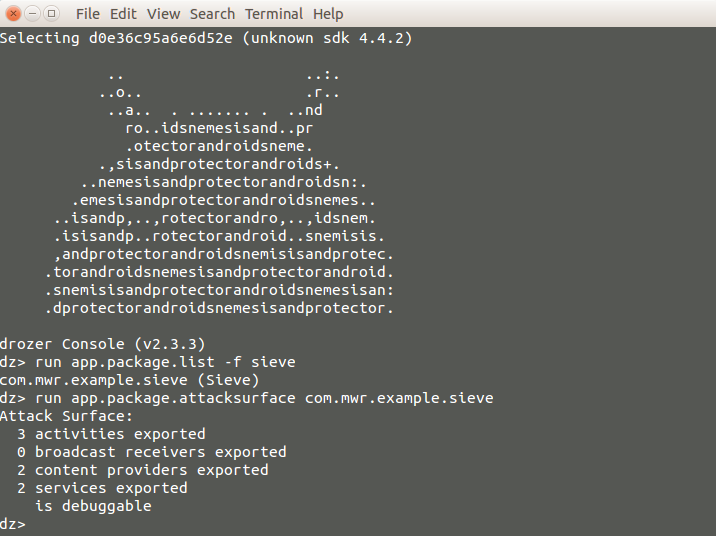This screenshot has height=536, width=716.
Task: Click the 'drozer Console (v2.3.3)' text
Action: pyautogui.click(x=103, y=344)
